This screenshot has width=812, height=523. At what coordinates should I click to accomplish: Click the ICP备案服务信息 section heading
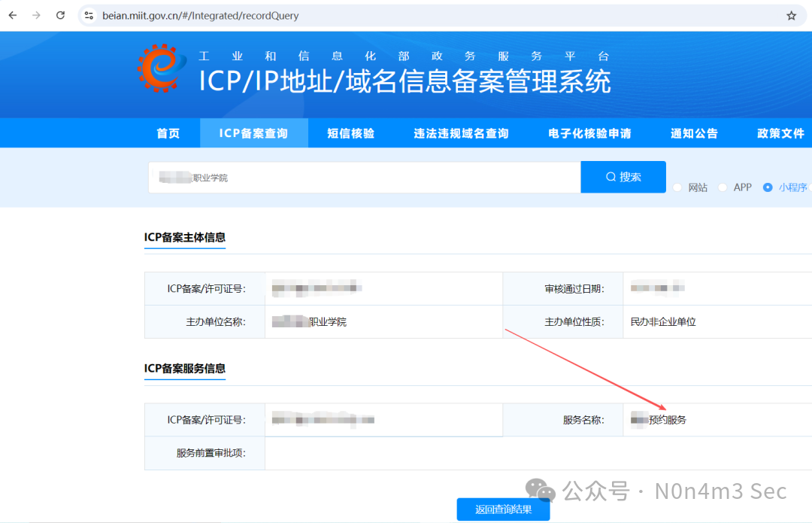click(x=185, y=369)
